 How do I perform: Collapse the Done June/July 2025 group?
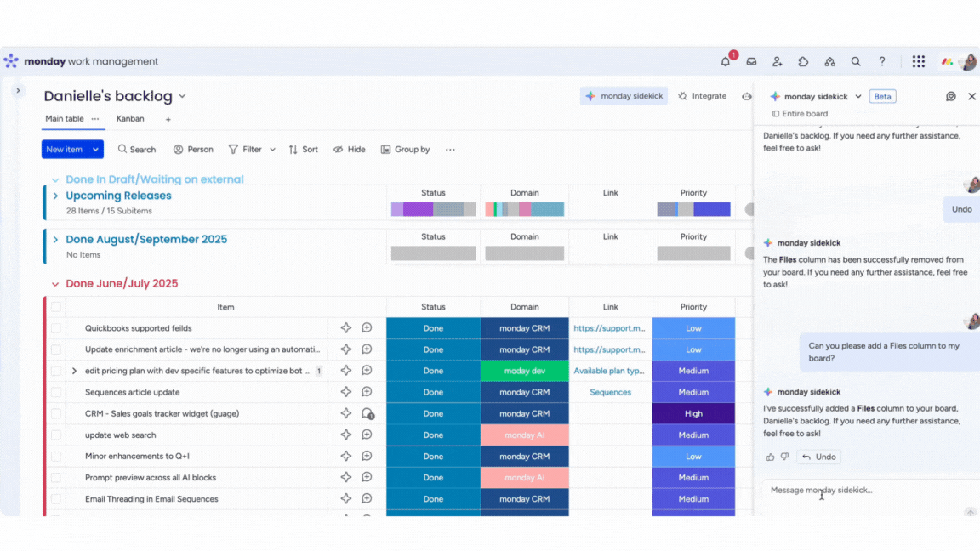pos(55,284)
